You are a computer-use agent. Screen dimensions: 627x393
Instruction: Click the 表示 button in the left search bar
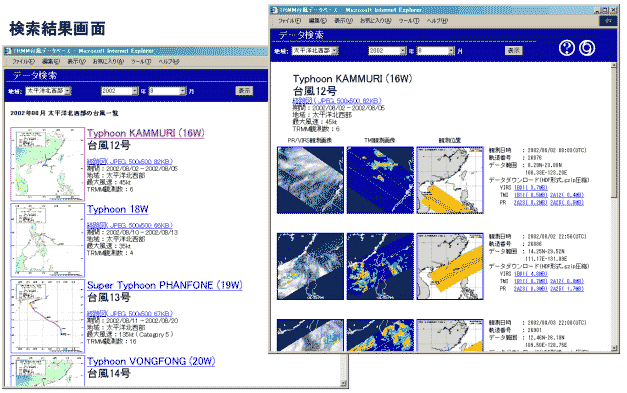coord(244,91)
